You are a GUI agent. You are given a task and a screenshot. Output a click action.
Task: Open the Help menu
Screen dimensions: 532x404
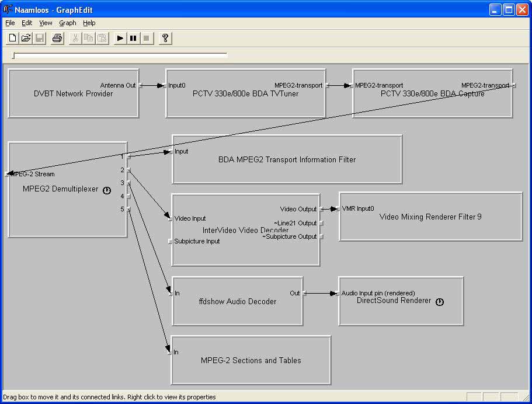click(x=89, y=23)
